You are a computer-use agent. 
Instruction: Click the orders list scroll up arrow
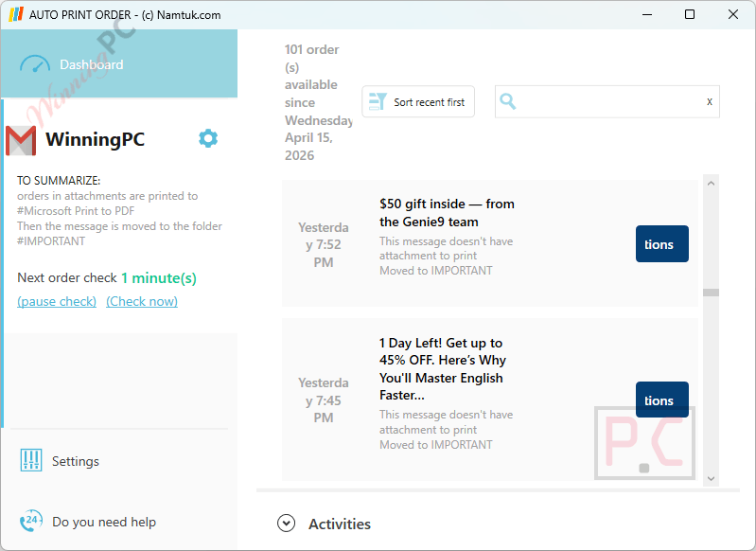click(x=712, y=184)
